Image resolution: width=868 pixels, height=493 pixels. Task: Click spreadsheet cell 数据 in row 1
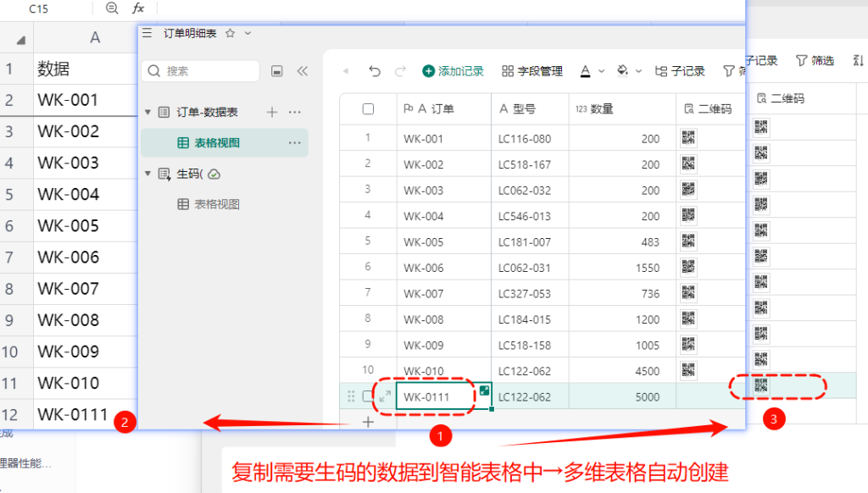pyautogui.click(x=86, y=69)
